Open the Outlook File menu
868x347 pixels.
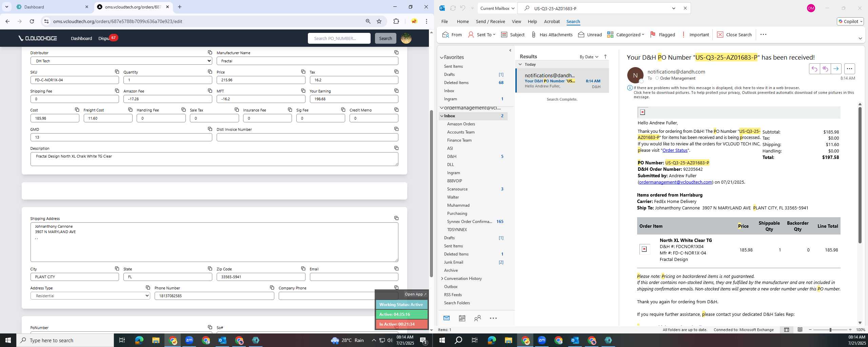[x=445, y=21]
